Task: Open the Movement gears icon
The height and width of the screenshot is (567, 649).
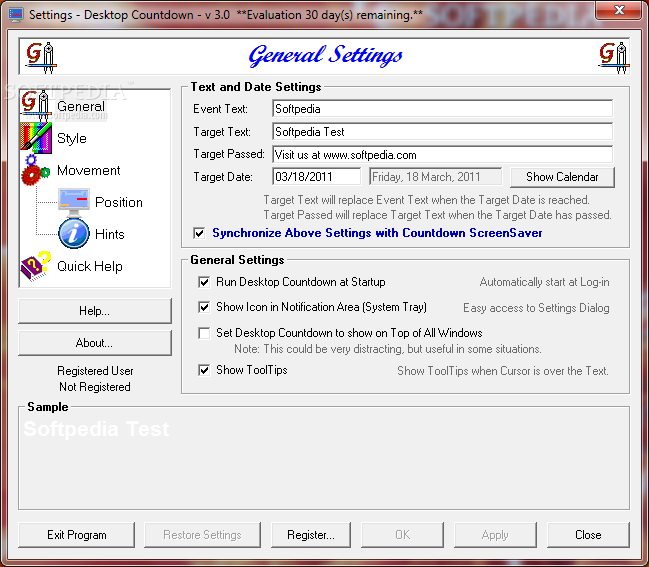Action: (36, 170)
